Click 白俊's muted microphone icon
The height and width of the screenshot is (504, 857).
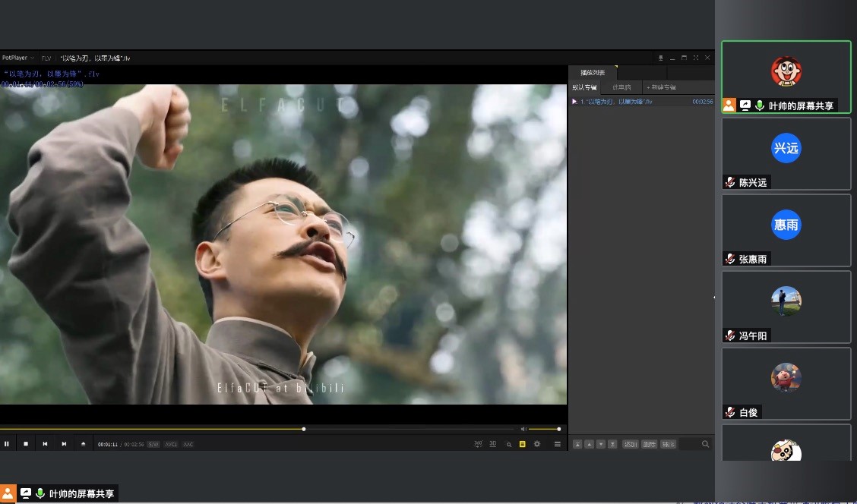pos(729,412)
